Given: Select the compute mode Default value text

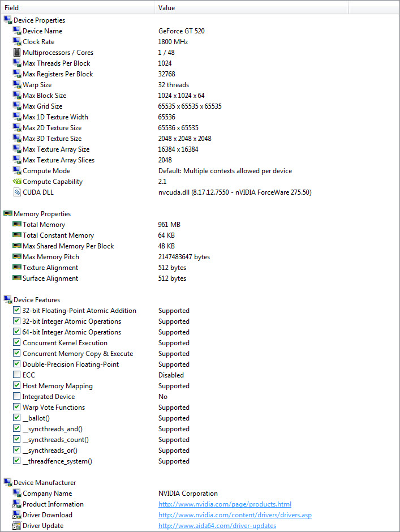Looking at the screenshot, I should point(225,171).
